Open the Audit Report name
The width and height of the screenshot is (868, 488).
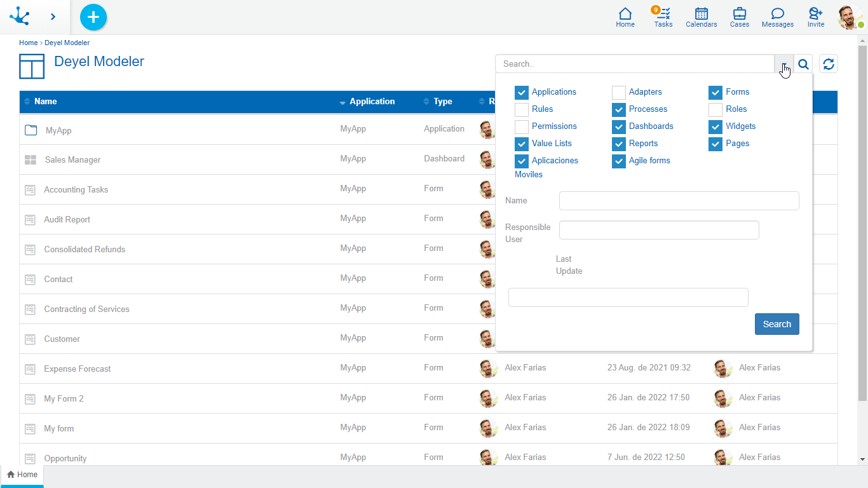coord(67,220)
